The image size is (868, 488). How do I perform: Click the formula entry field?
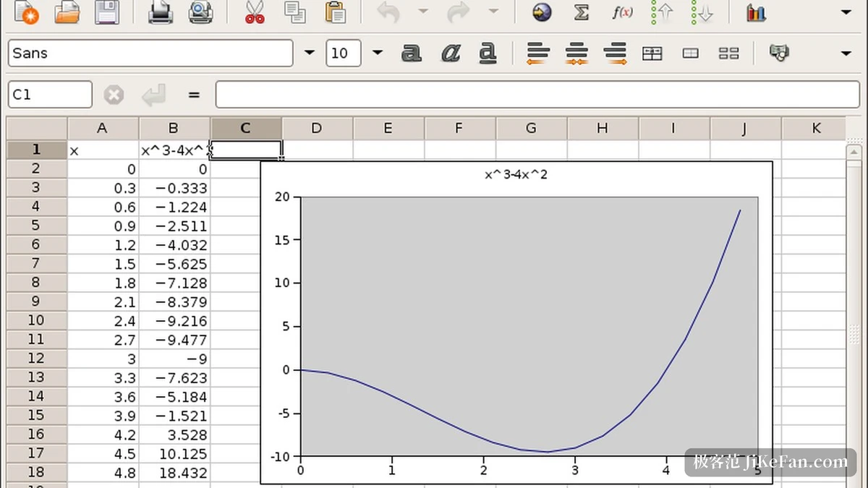click(x=537, y=95)
